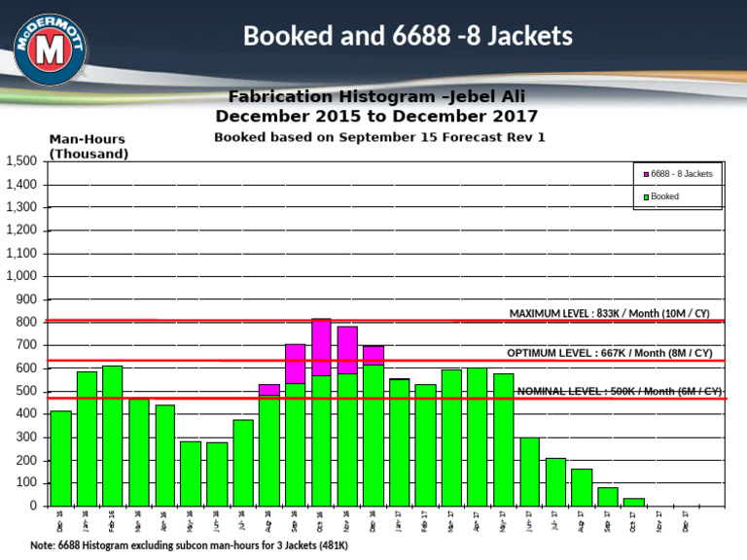Screen dimensions: 747x560
Task: Click the footnote about 6688 Histogram excluding subcon
Action: click(189, 545)
